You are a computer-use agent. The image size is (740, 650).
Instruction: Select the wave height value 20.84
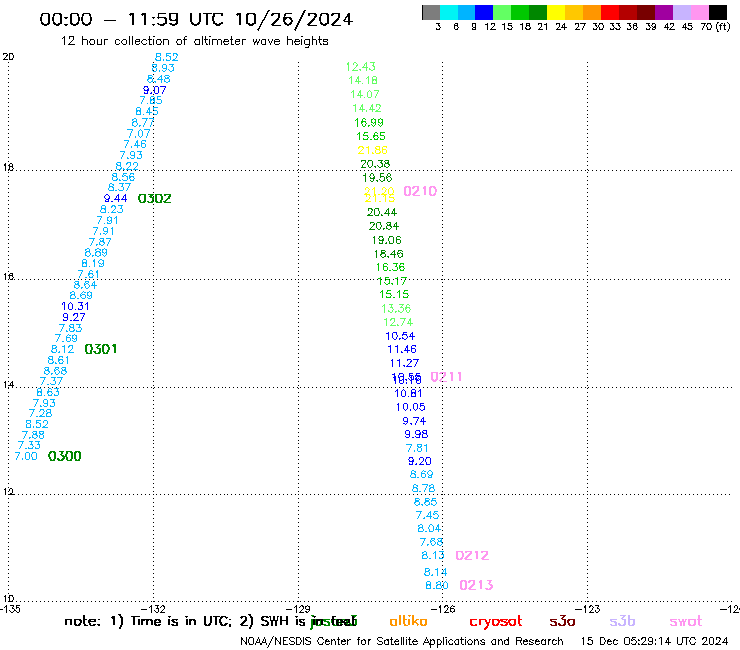(384, 227)
